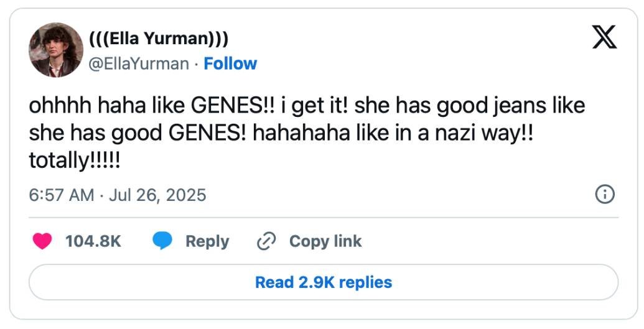Click the Jul 26, 2025 date
Viewport: 644px width, 329px height.
(157, 195)
